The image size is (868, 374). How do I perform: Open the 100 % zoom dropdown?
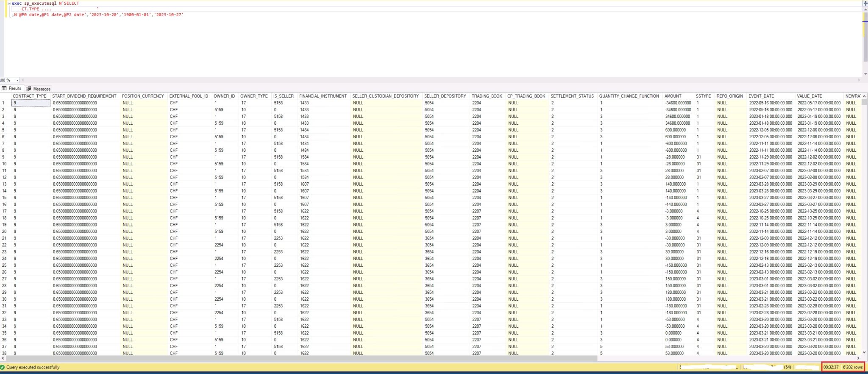click(17, 80)
